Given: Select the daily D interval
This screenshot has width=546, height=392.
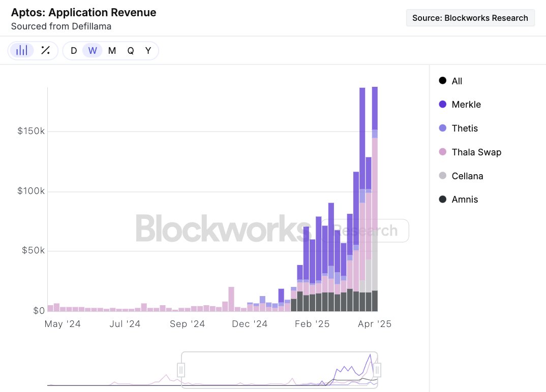Looking at the screenshot, I should point(74,51).
